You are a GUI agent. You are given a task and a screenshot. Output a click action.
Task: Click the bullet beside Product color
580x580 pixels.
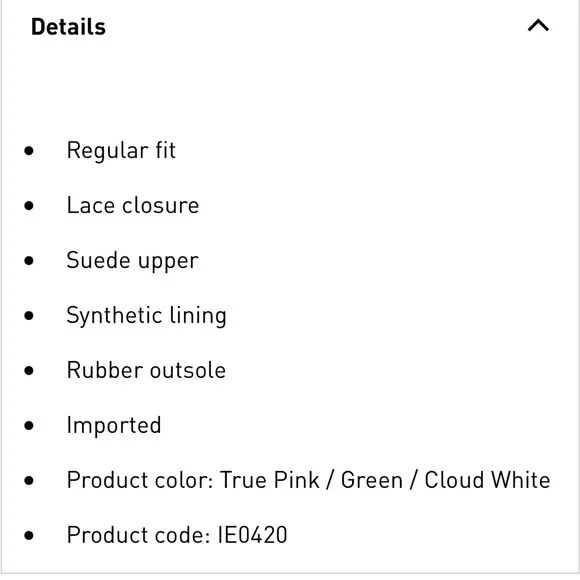coord(29,480)
